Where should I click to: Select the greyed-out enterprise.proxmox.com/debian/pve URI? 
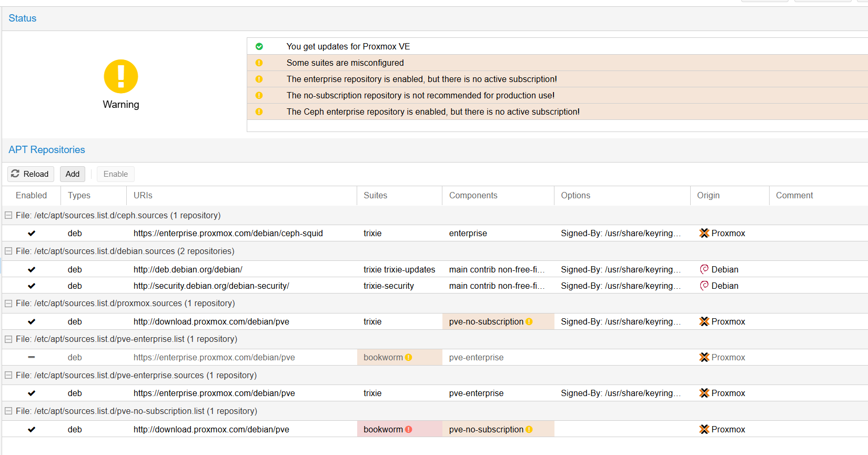click(x=214, y=357)
